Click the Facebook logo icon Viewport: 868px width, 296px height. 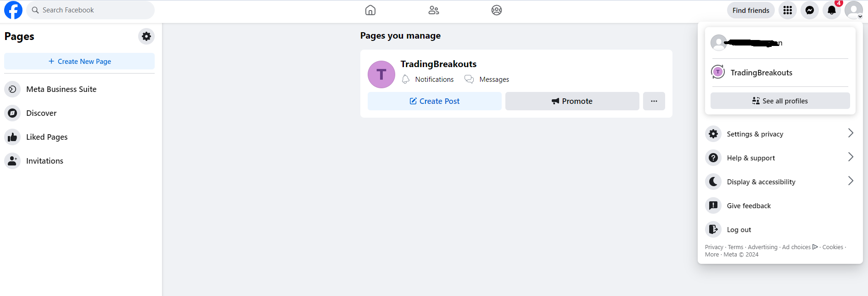click(x=13, y=10)
